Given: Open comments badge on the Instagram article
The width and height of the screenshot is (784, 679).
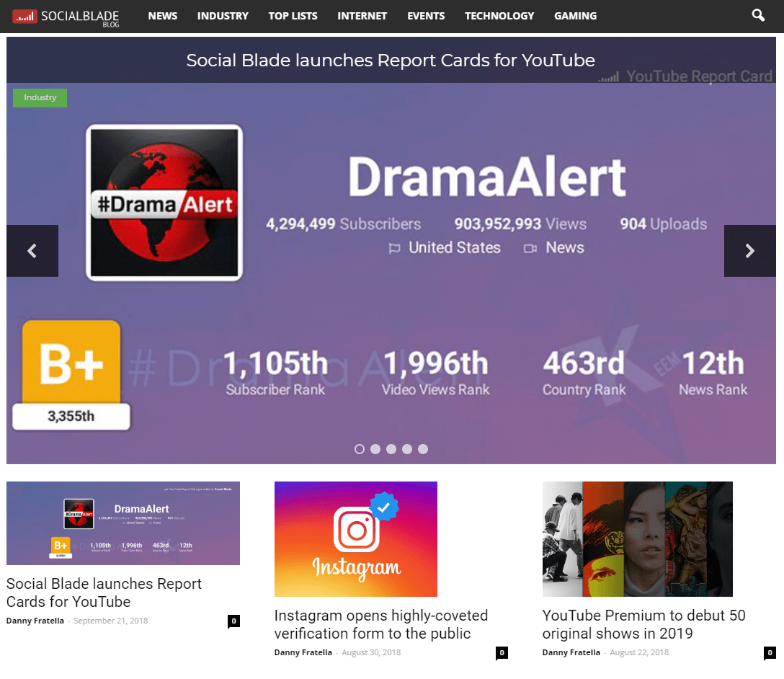Looking at the screenshot, I should 502,653.
